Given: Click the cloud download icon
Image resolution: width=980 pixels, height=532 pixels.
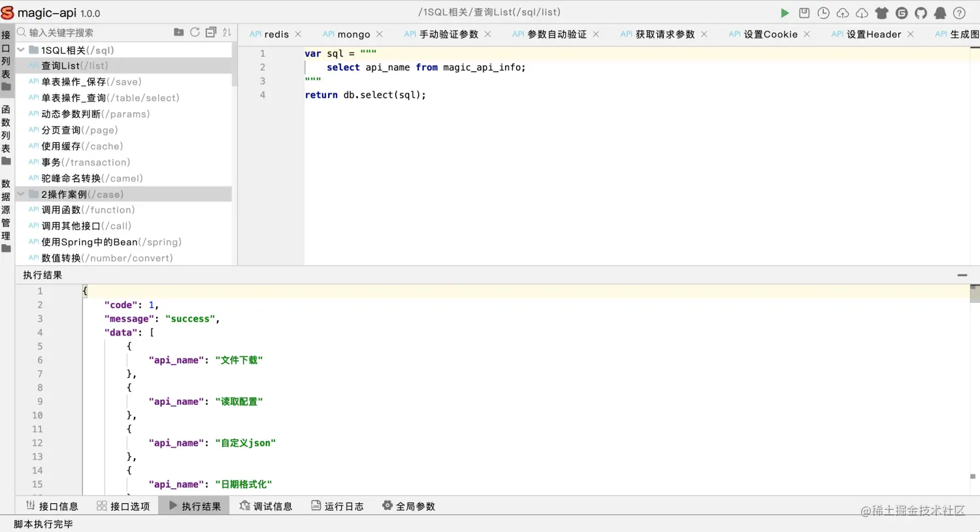Looking at the screenshot, I should pos(862,13).
